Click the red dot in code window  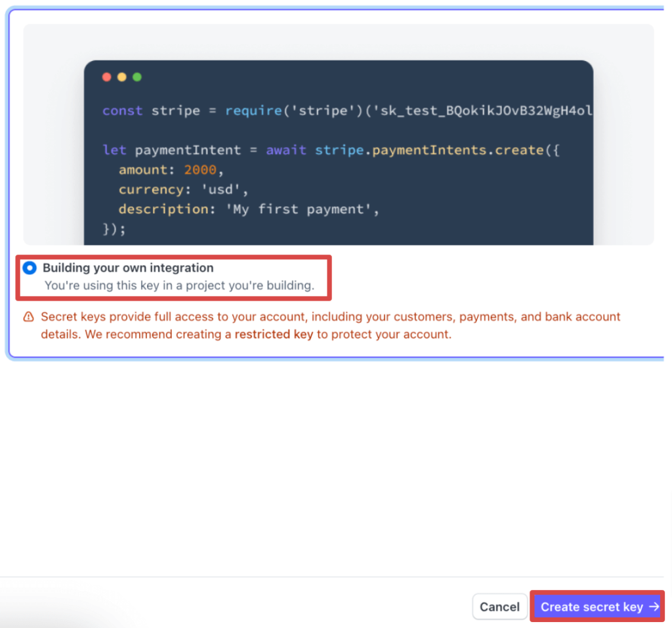click(x=107, y=77)
